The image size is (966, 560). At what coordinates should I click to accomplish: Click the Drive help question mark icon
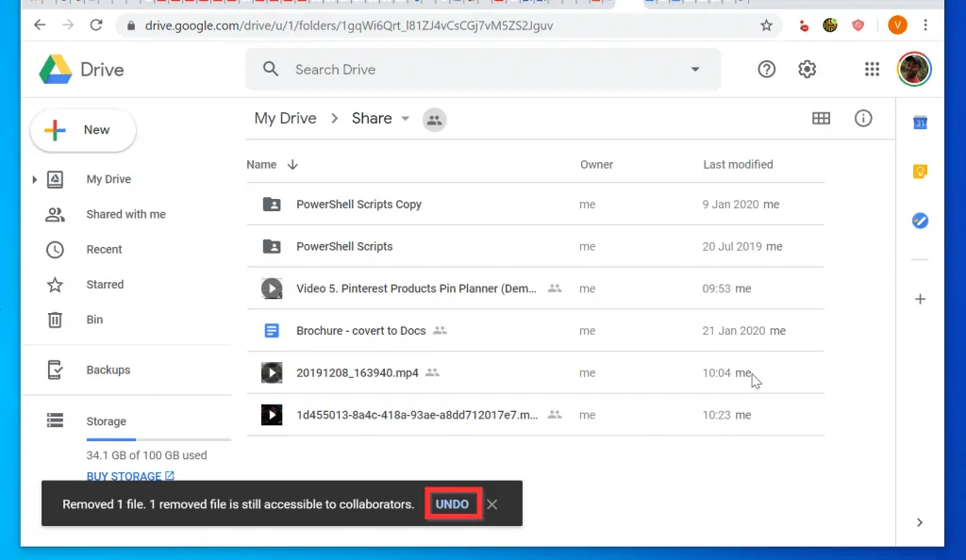766,69
